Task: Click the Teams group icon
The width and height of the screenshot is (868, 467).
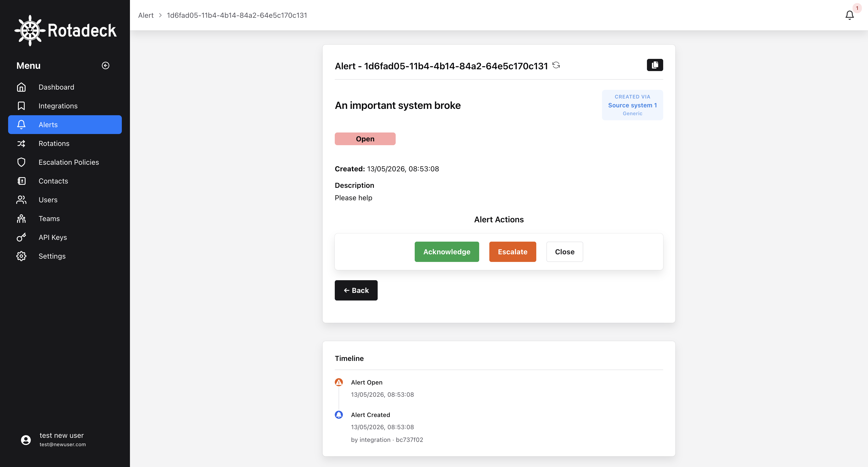Action: tap(21, 219)
